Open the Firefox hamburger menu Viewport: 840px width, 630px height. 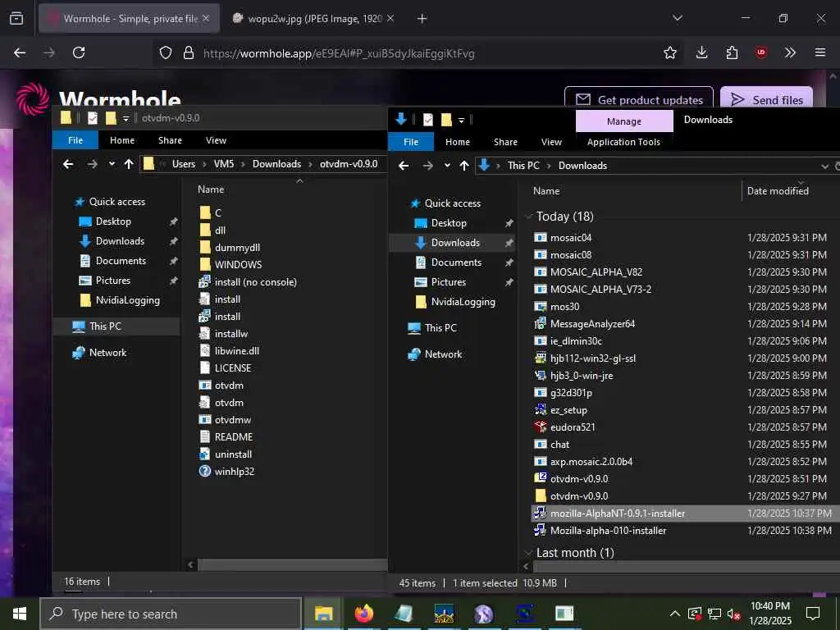819,52
